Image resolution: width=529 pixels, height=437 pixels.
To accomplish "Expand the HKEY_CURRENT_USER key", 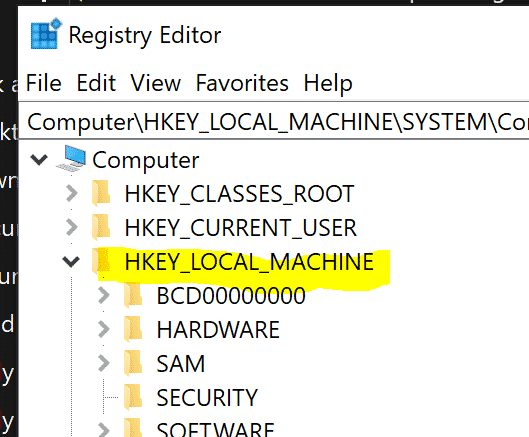I will pyautogui.click(x=72, y=227).
